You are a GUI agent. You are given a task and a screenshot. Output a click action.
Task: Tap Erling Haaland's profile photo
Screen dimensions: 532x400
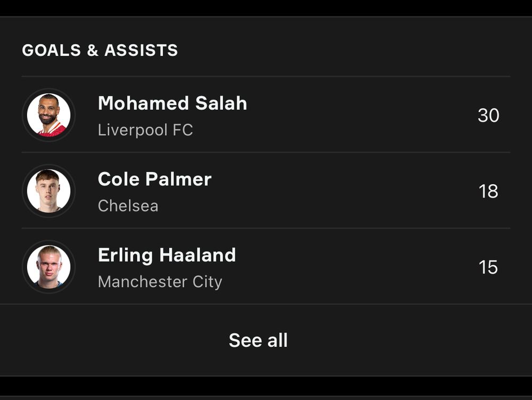click(48, 267)
